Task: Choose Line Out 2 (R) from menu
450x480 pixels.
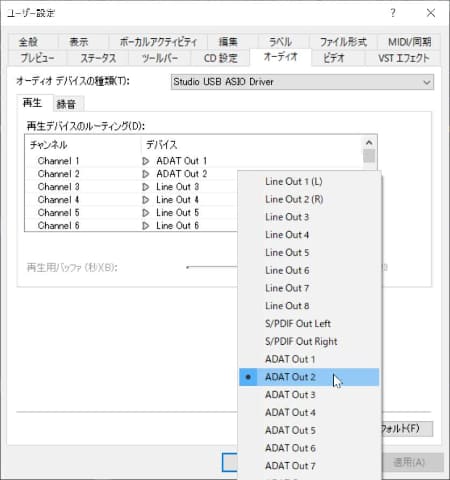Action: tap(309, 199)
